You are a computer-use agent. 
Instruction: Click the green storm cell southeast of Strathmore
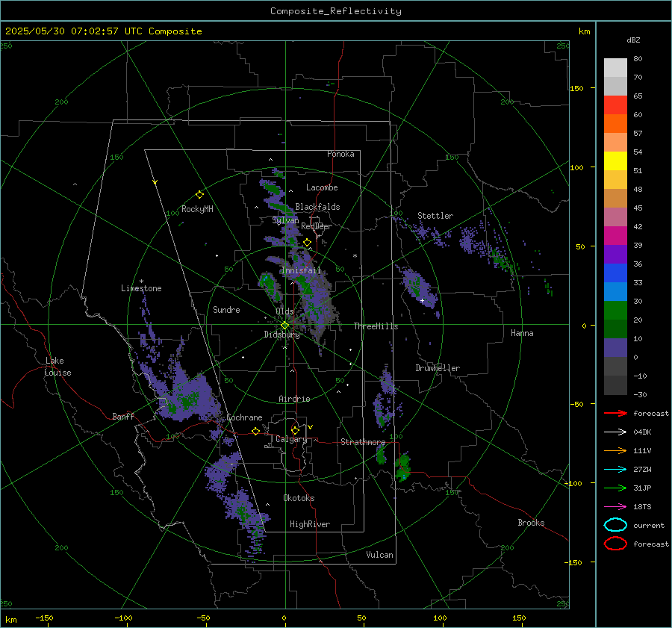pos(403,467)
